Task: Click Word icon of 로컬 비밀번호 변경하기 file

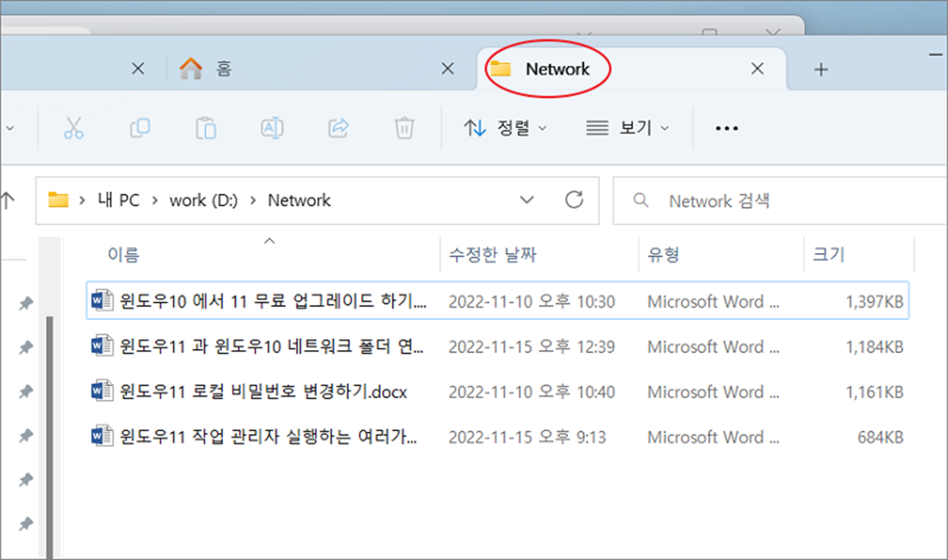Action: 102,392
